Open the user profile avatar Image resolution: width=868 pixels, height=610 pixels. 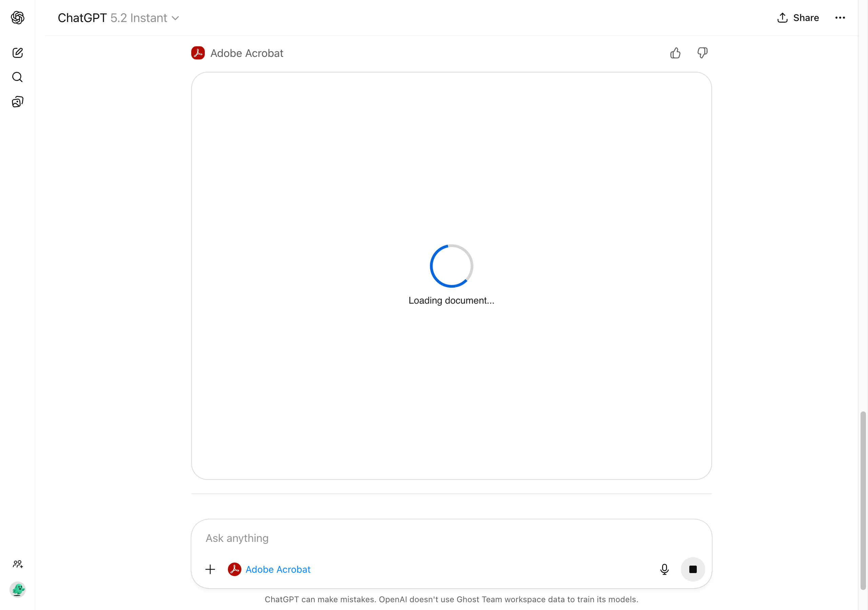(17, 589)
